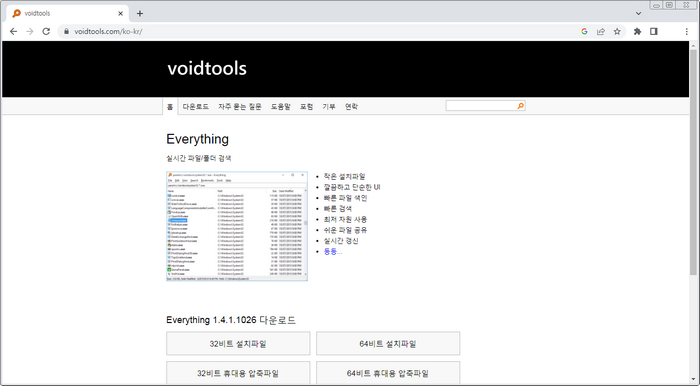Click the 빠른 검색 bullet

338,209
